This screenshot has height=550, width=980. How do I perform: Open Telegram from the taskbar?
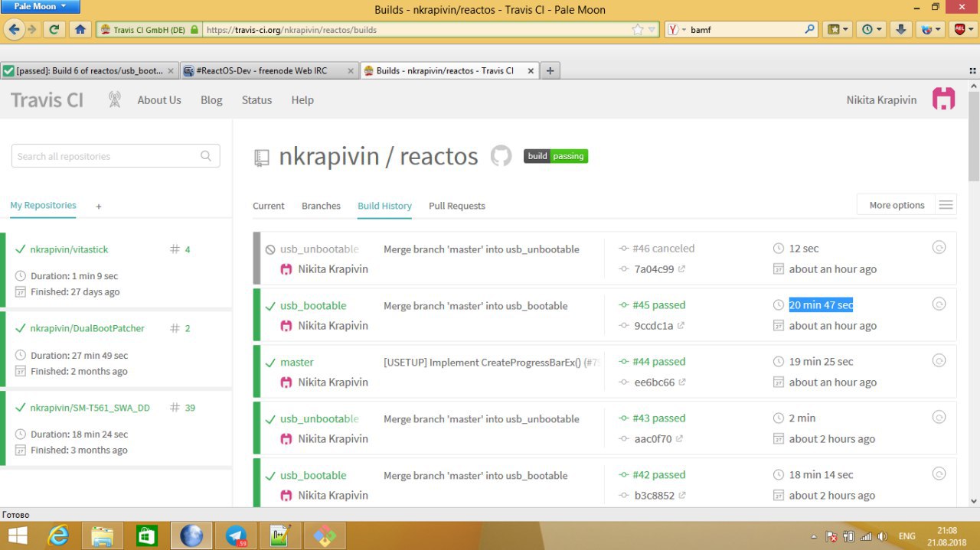pyautogui.click(x=235, y=535)
